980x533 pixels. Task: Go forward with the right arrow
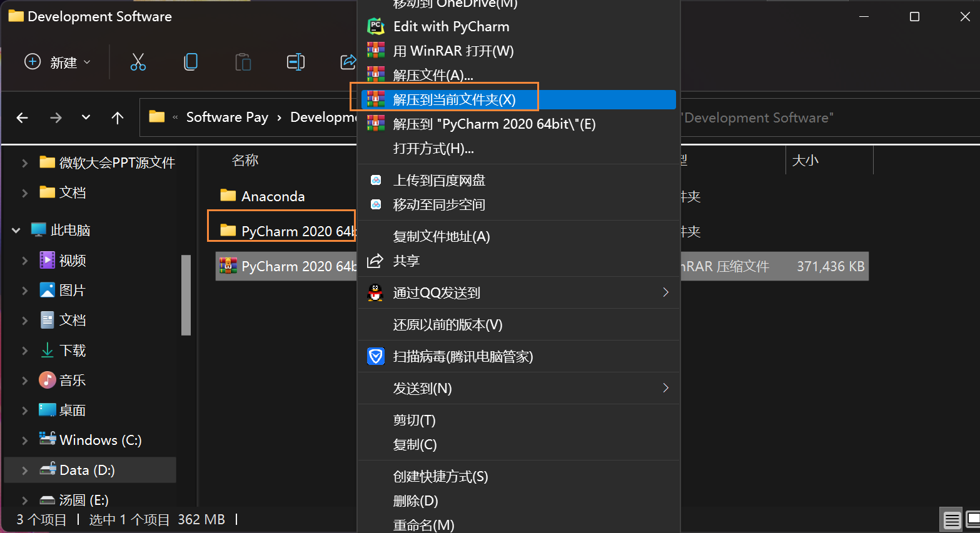tap(56, 117)
